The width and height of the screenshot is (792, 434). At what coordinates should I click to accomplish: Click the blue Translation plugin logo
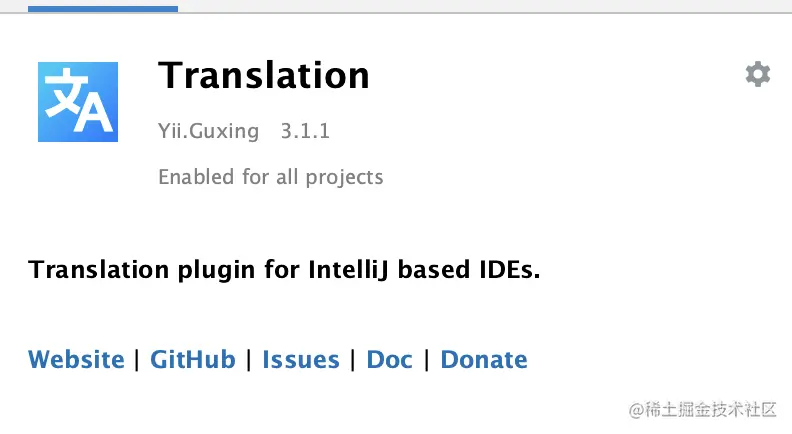(x=78, y=102)
